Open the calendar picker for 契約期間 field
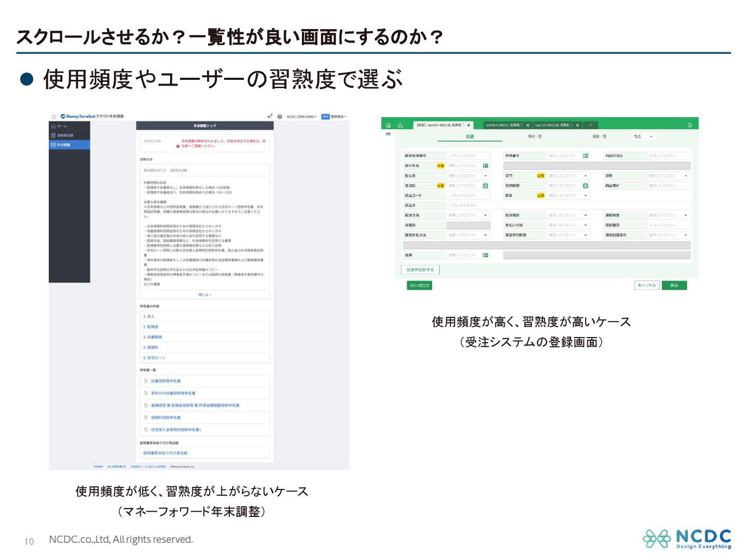 [586, 186]
